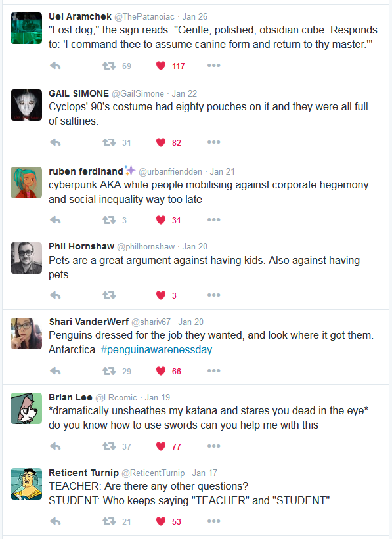Image resolution: width=392 pixels, height=539 pixels.
Task: Unlike ruben ferdinand's cyberpunk tweet
Action: click(161, 220)
